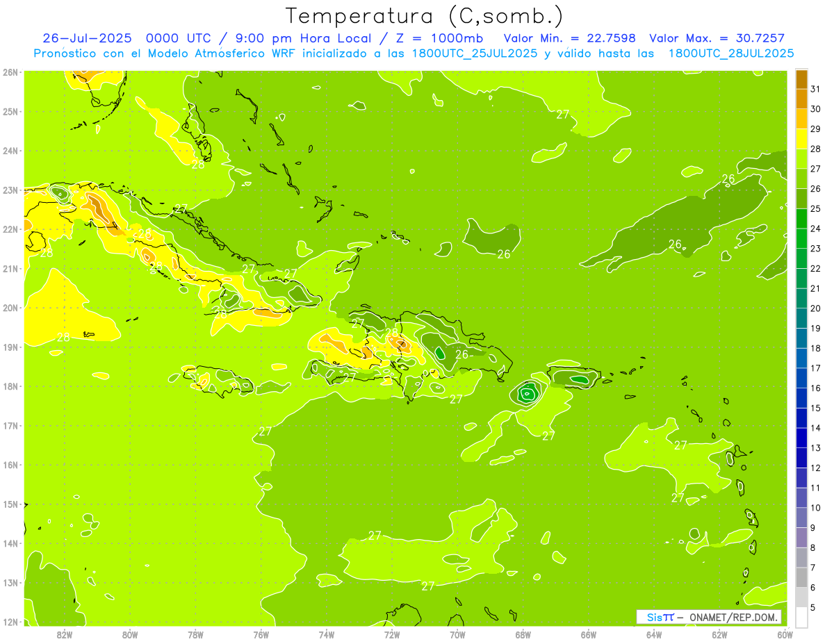Click the color scale label 10

click(x=816, y=507)
